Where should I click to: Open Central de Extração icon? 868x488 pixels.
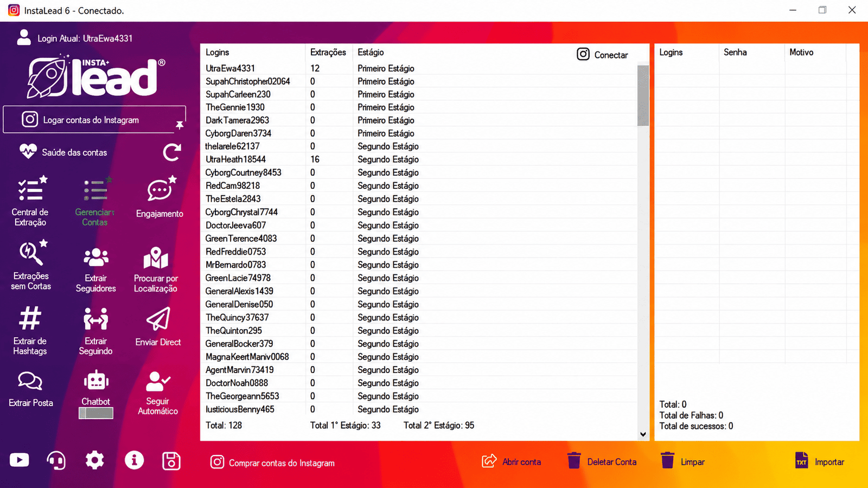pyautogui.click(x=31, y=189)
